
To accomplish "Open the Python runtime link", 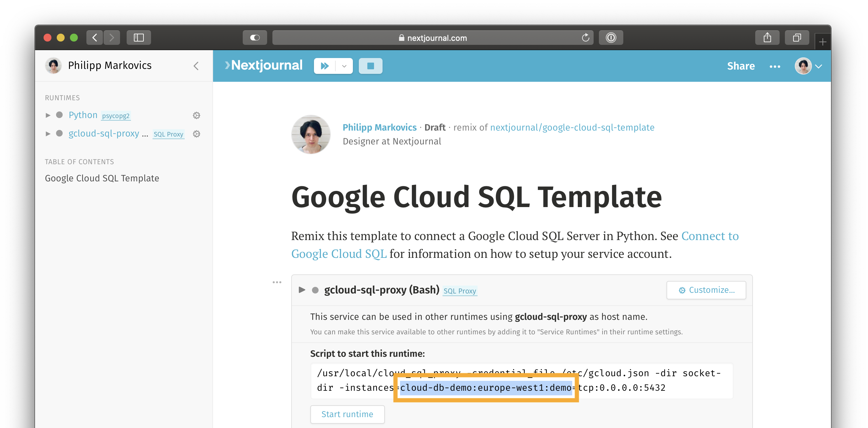I will click(x=83, y=115).
